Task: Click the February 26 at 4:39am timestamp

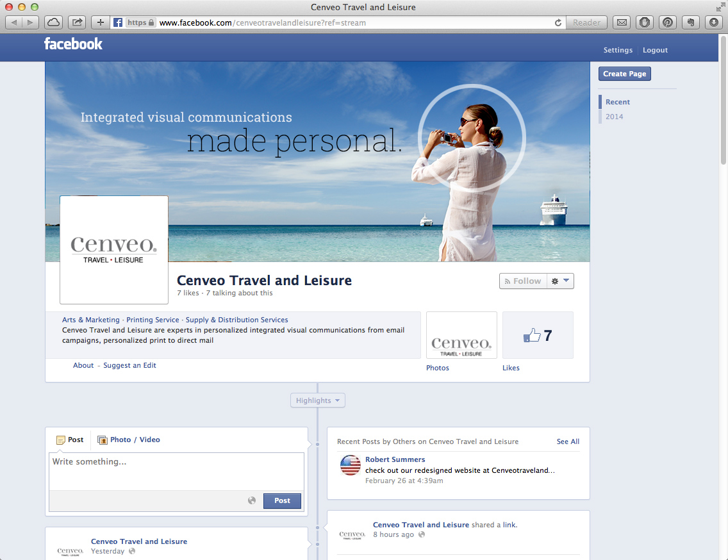Action: click(x=404, y=481)
